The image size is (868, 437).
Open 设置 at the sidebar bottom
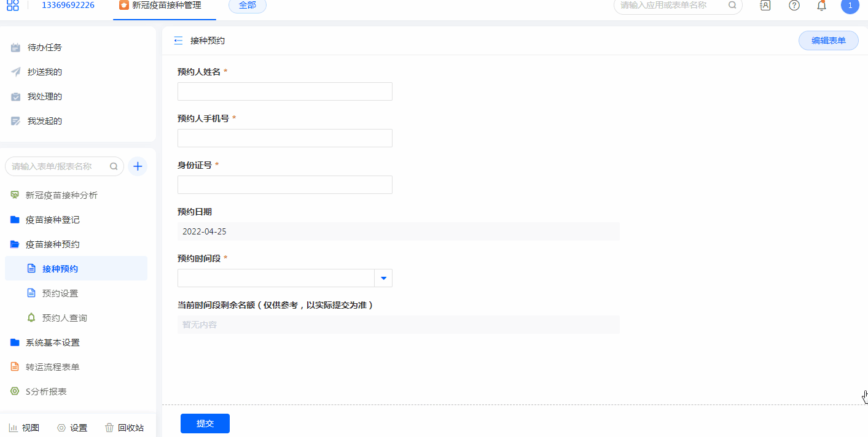tap(72, 428)
